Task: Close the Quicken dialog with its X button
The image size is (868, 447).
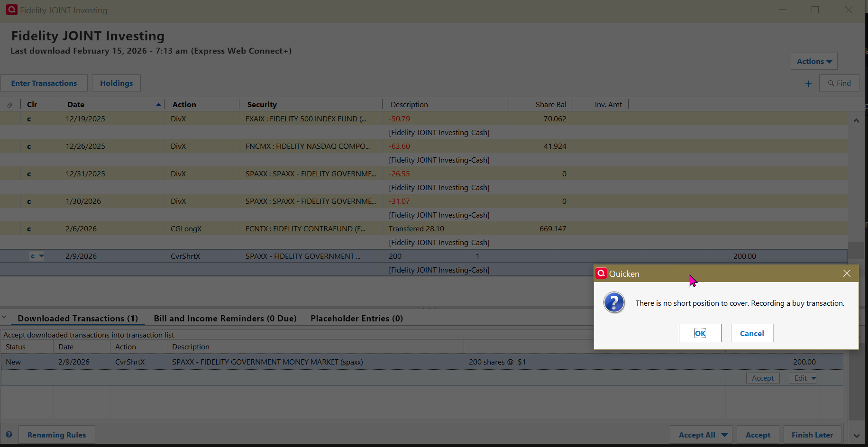Action: (x=847, y=274)
